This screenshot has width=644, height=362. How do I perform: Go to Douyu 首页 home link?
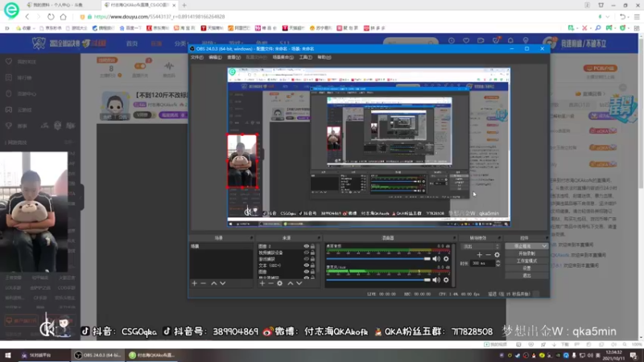(x=132, y=43)
